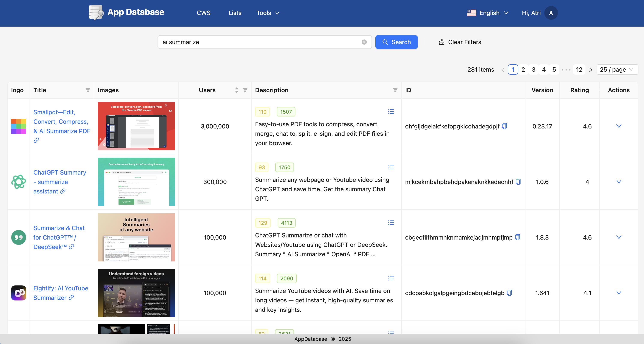
Task: Jump to results page 12
Action: point(579,69)
